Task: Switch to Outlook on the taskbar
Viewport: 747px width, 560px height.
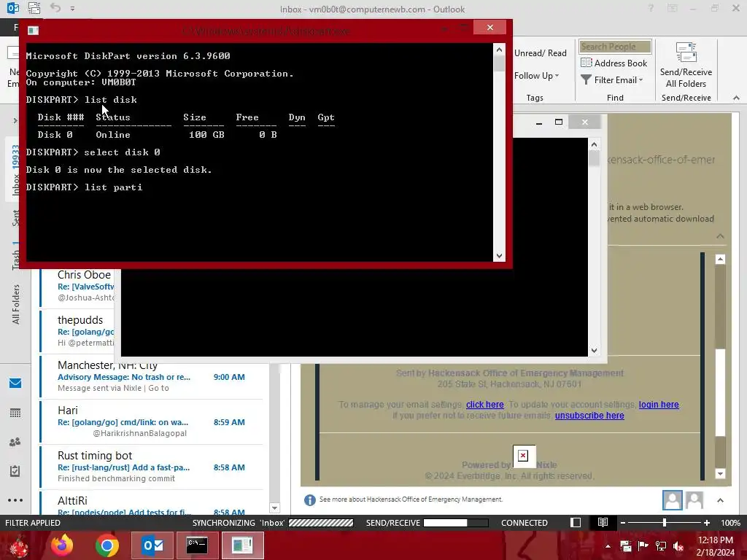Action: coord(152,545)
